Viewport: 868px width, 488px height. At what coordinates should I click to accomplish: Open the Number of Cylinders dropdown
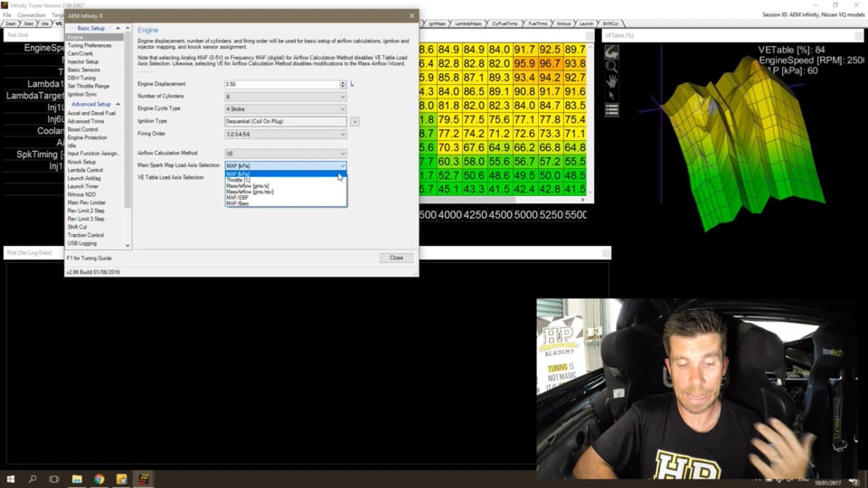tap(286, 97)
